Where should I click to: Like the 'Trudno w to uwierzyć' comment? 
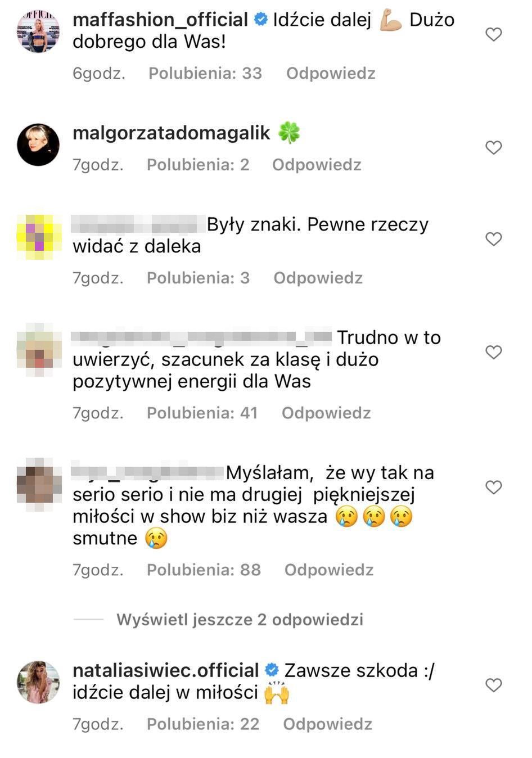pyautogui.click(x=493, y=353)
